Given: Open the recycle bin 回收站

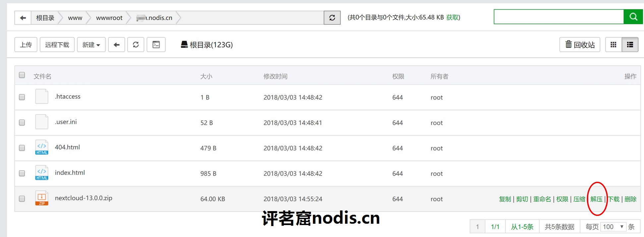Looking at the screenshot, I should [x=580, y=44].
